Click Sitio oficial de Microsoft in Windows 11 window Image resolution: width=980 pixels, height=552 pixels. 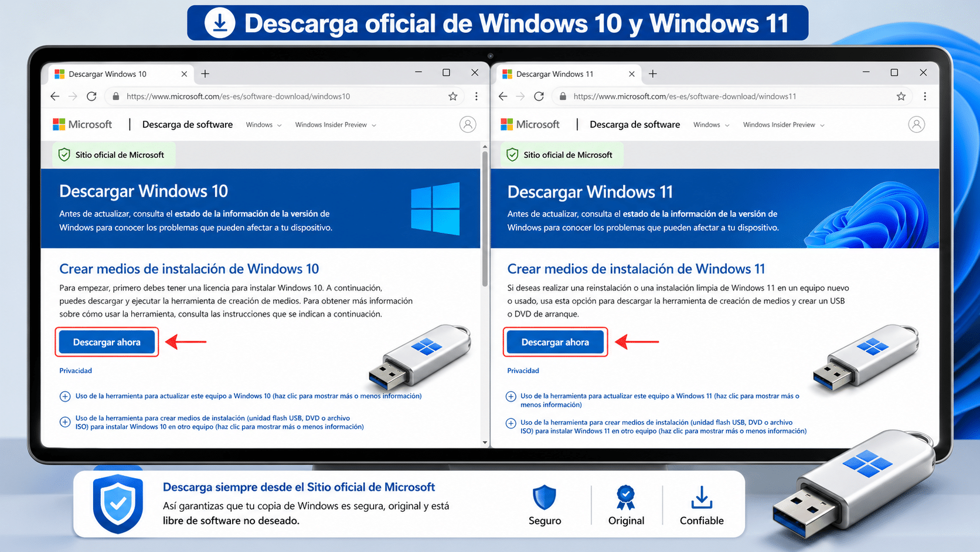568,155
